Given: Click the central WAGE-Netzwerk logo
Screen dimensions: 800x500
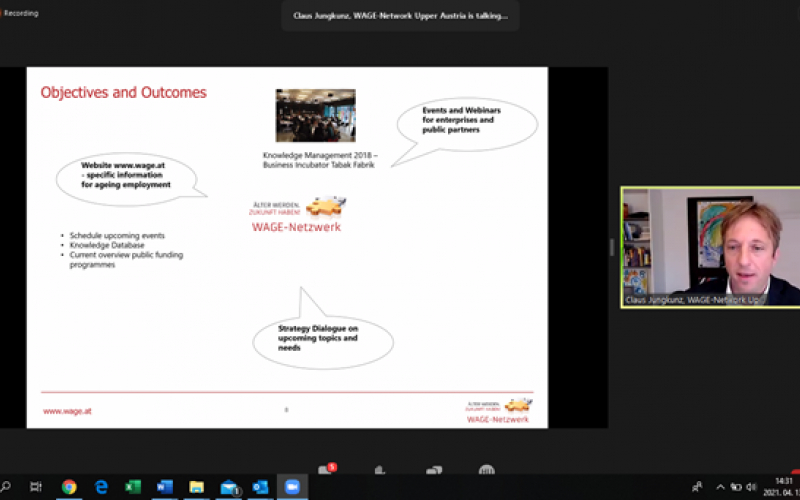Looking at the screenshot, I should [297, 214].
